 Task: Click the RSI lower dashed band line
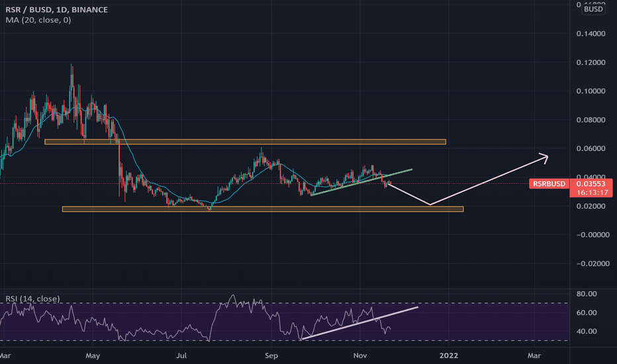coord(284,340)
